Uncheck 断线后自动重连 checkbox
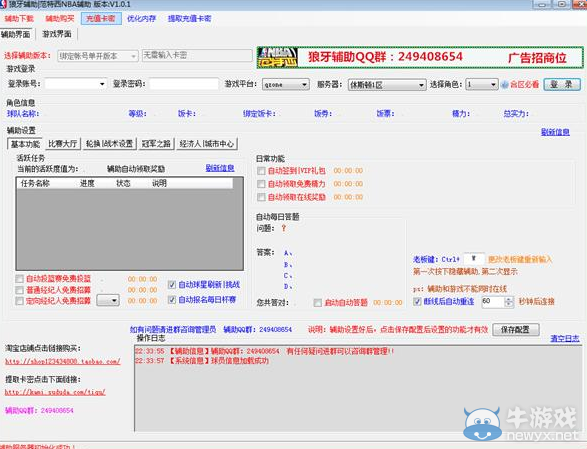The height and width of the screenshot is (449, 587). 417,301
